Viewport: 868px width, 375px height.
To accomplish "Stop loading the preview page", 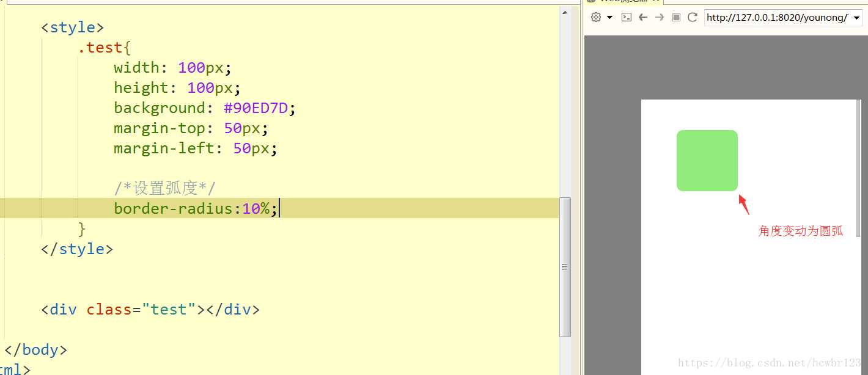I will (676, 17).
